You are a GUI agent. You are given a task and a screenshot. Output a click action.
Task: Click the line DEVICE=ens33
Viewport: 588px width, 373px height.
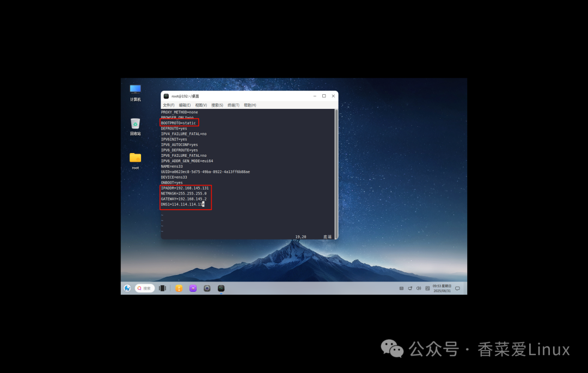[x=174, y=178]
